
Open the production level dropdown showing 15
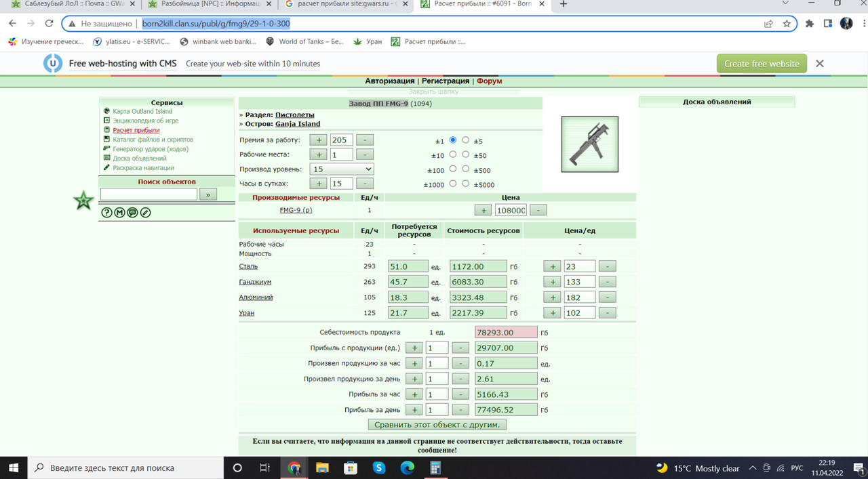point(342,169)
